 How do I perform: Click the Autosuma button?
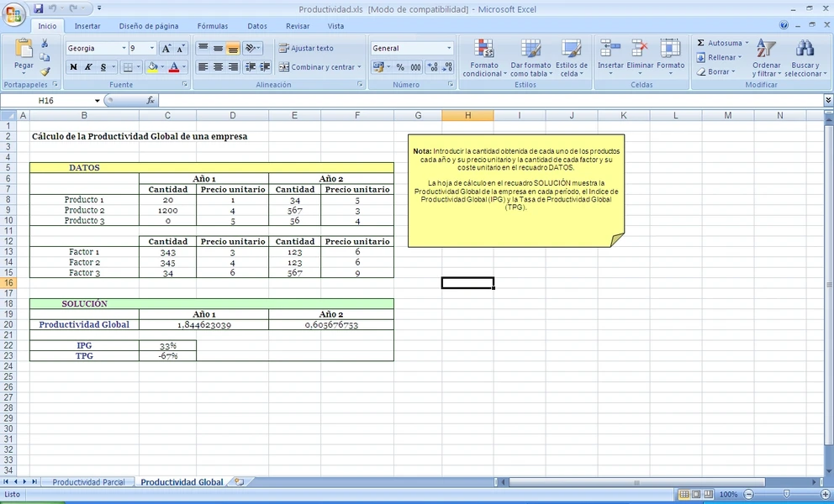click(x=720, y=43)
